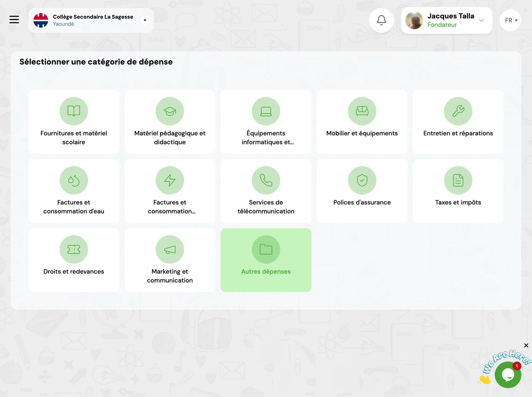Open the FR language dropdown
The height and width of the screenshot is (397, 532).
[510, 20]
